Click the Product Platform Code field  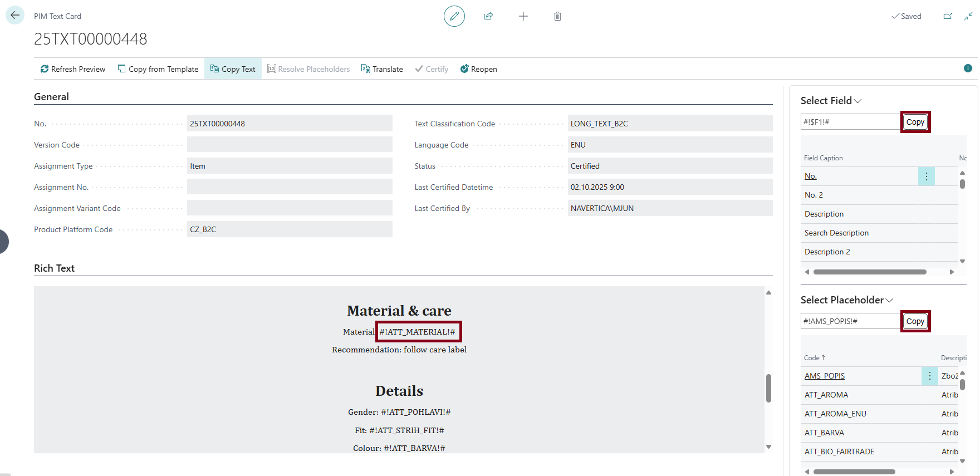click(290, 229)
